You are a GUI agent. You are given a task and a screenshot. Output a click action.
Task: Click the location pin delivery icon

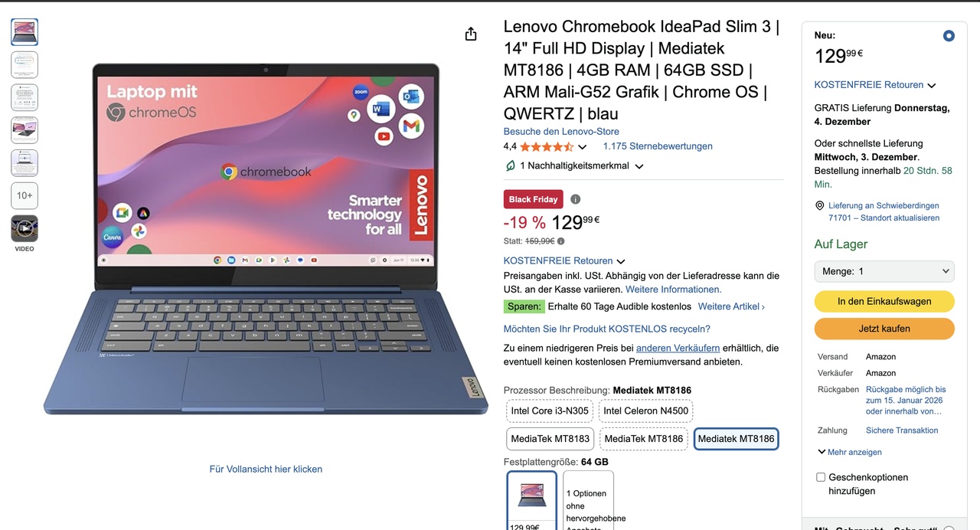[x=820, y=206]
